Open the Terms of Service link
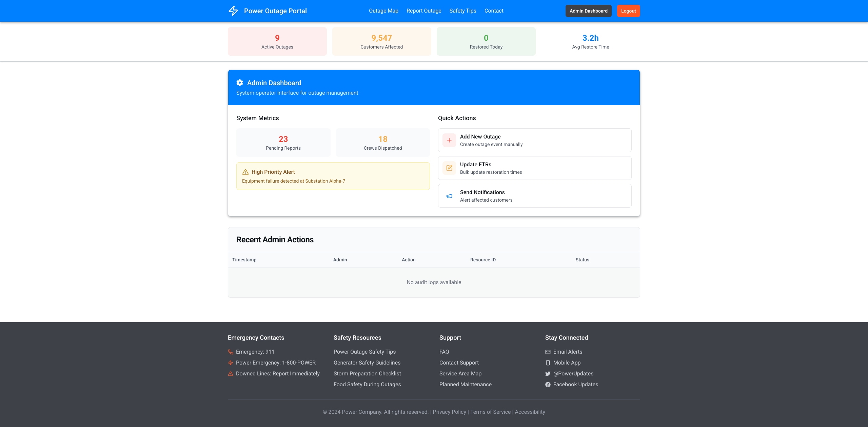The height and width of the screenshot is (427, 868). 490,411
